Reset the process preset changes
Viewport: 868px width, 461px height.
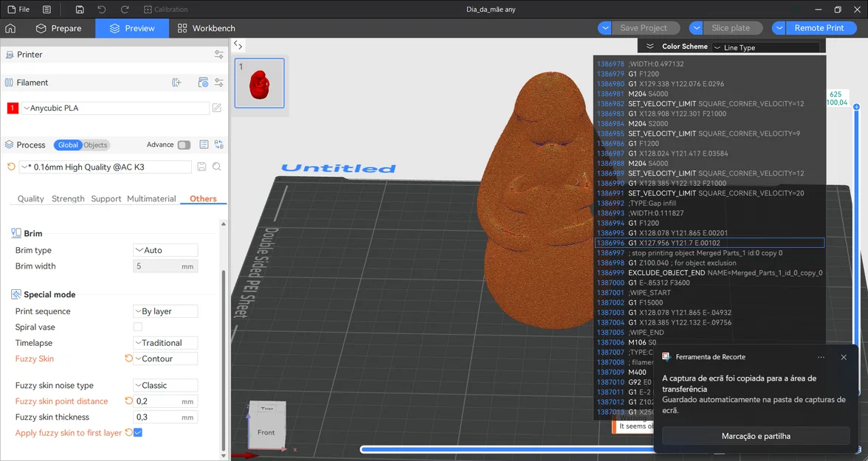point(11,167)
